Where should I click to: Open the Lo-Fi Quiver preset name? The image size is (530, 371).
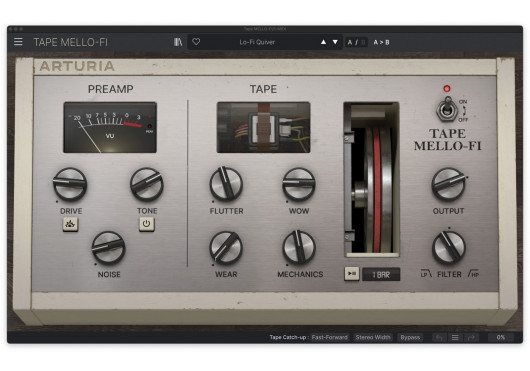click(x=257, y=42)
